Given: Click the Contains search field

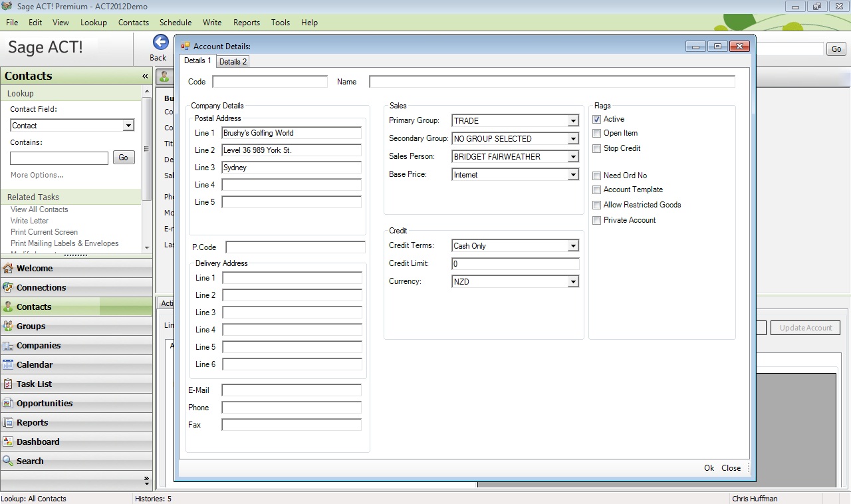Looking at the screenshot, I should tap(59, 158).
